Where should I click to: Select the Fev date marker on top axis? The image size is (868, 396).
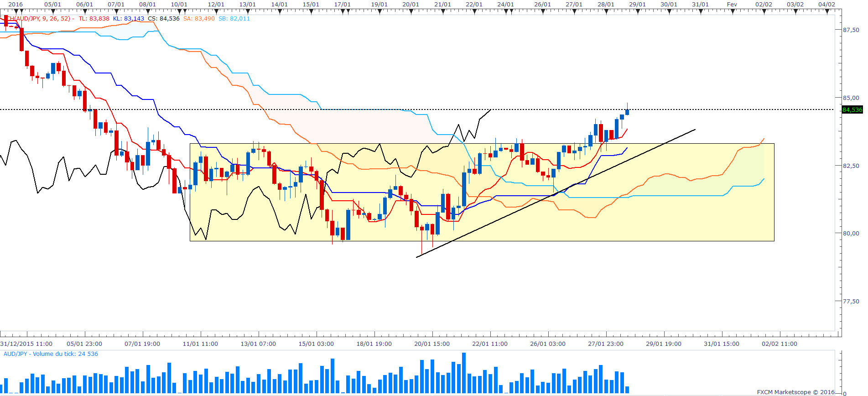pyautogui.click(x=732, y=5)
